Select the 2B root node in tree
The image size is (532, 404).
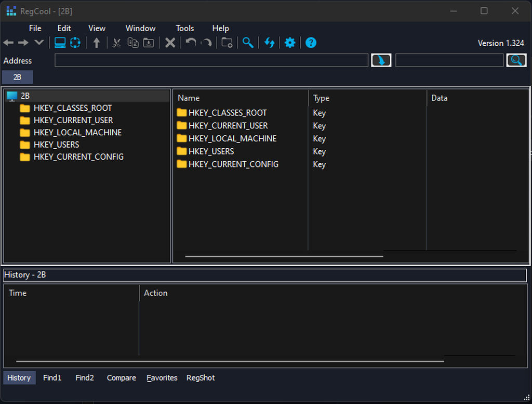[x=25, y=96]
